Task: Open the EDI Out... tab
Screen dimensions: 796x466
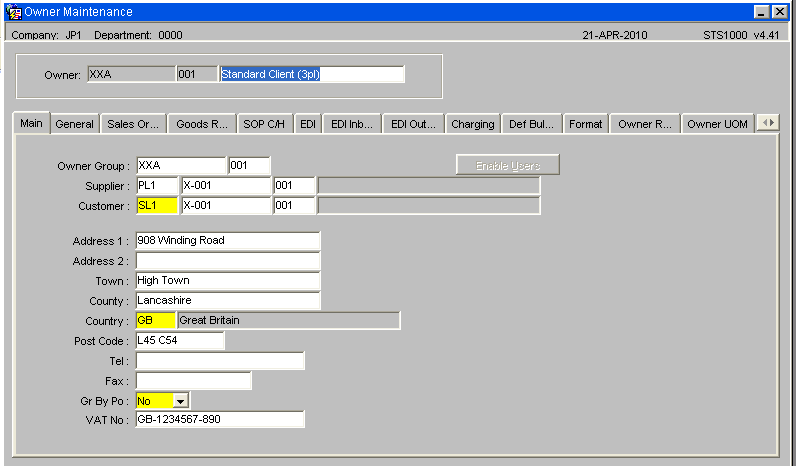Action: click(413, 124)
